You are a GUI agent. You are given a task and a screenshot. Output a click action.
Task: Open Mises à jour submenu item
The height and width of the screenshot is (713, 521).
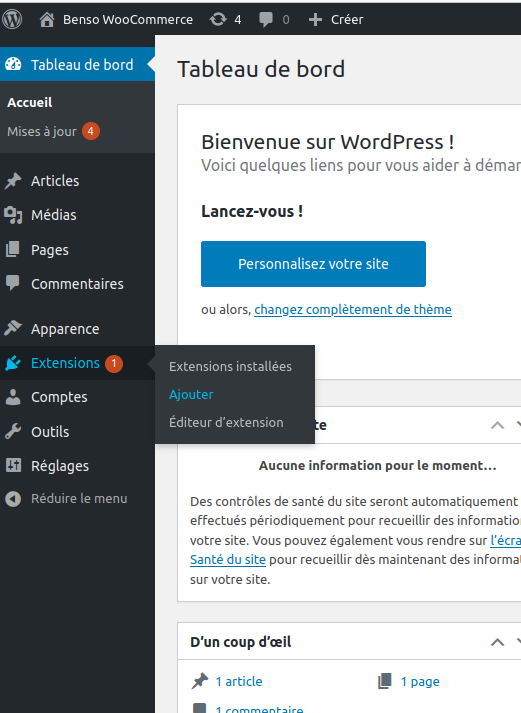[42, 131]
